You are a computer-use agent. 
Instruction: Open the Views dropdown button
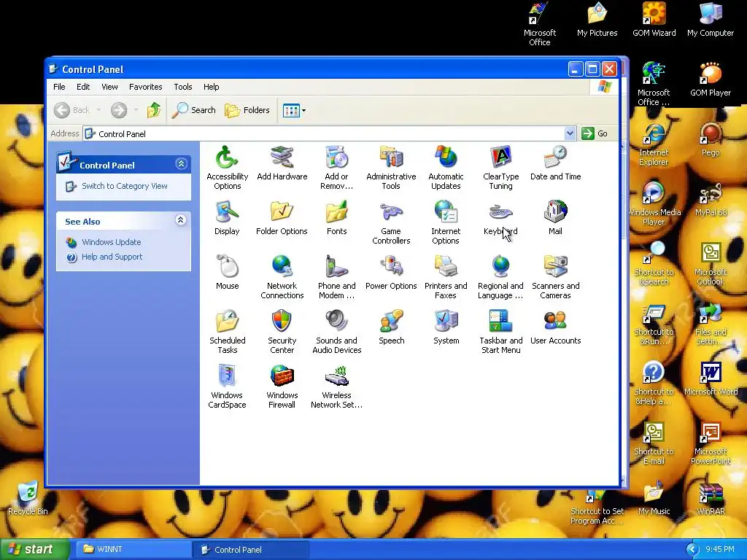294,111
